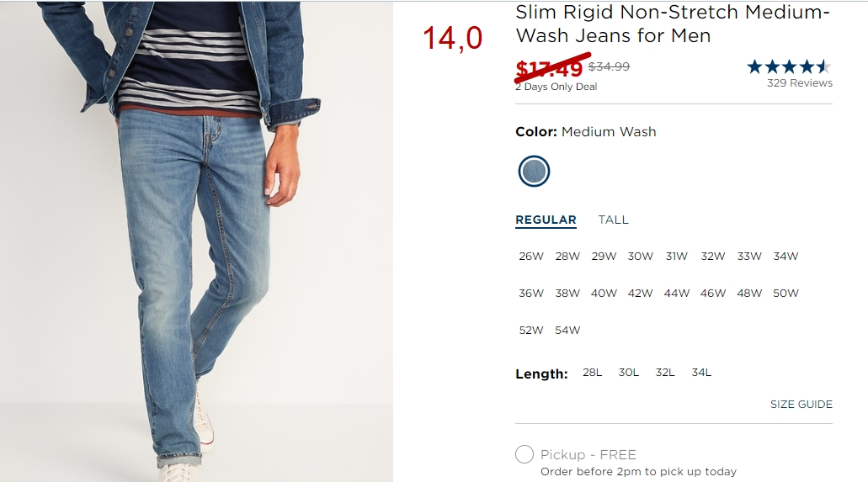Click the jeans product photo

coord(196,241)
